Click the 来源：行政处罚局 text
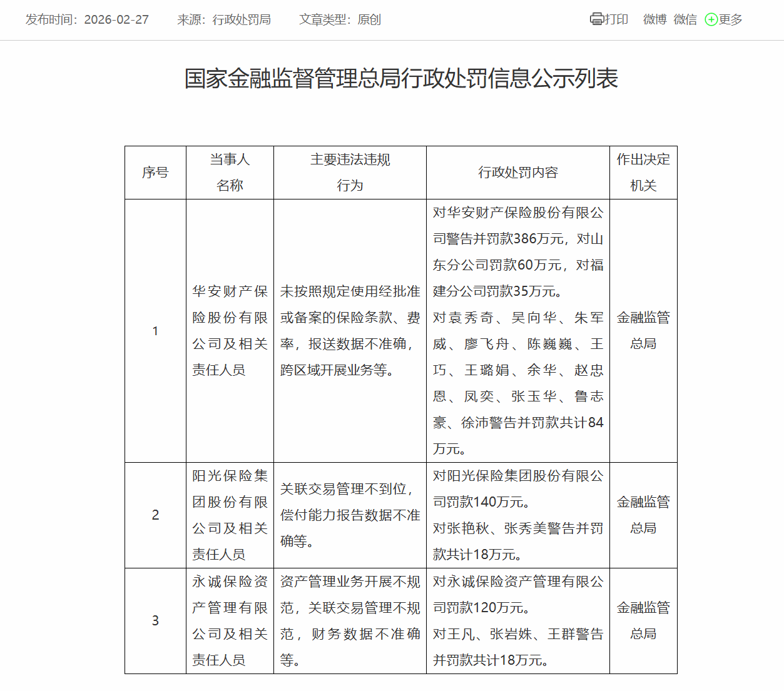 [x=224, y=19]
